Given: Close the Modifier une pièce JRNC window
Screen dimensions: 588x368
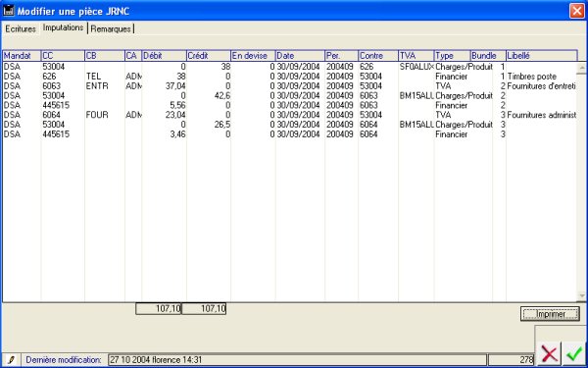Looking at the screenshot, I should [577, 11].
